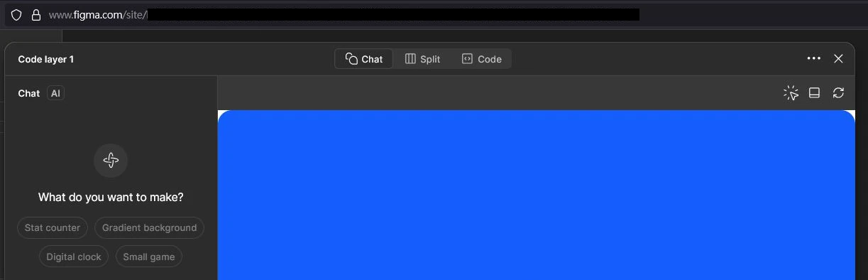Viewport: 868px width, 280px height.
Task: Choose the Small game suggestion chip
Action: pos(149,257)
